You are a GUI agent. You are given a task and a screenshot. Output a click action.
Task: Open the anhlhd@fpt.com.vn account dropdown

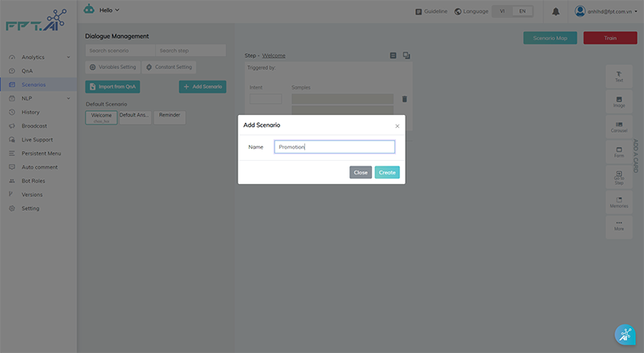click(606, 11)
